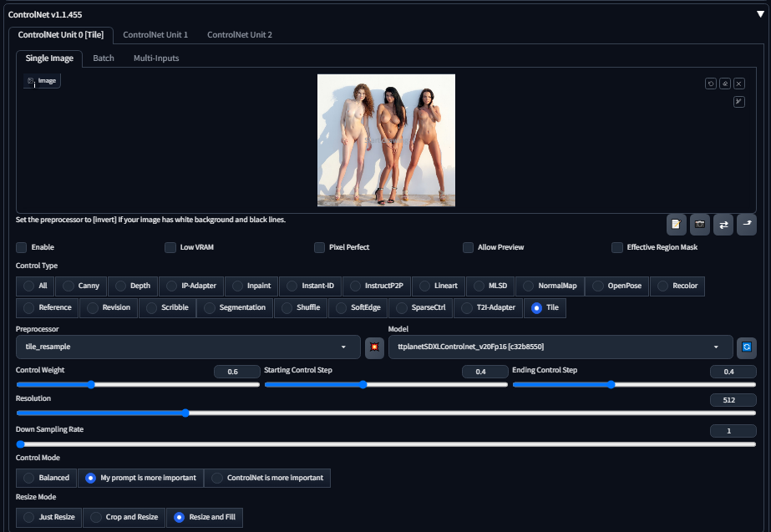Open new canvas with the notepad icon

coord(677,225)
